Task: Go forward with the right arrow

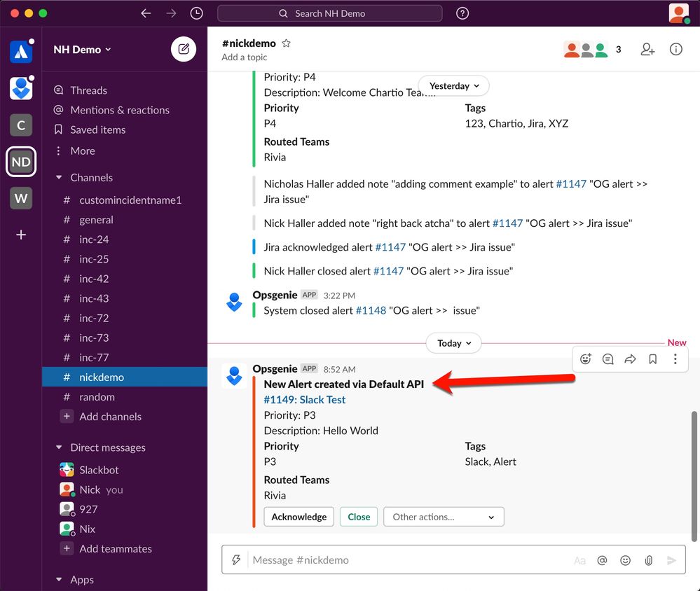Action: 171,13
